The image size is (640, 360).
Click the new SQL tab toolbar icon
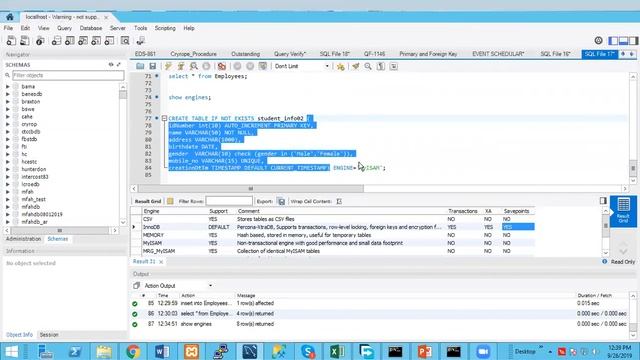(11, 40)
